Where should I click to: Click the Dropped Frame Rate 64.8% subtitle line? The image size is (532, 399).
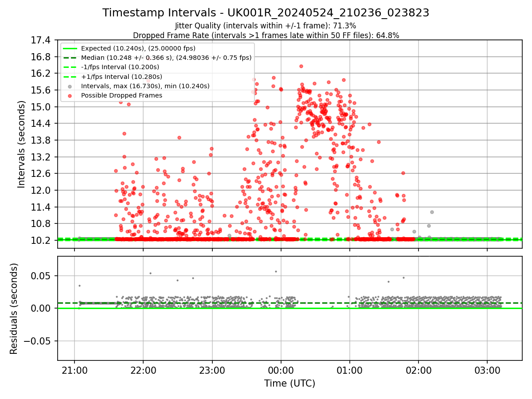266,35
